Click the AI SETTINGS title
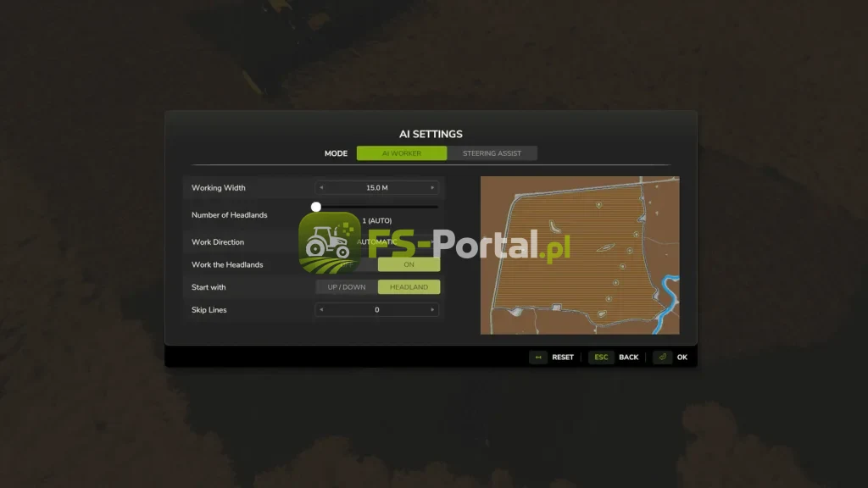This screenshot has height=488, width=868. (x=431, y=134)
